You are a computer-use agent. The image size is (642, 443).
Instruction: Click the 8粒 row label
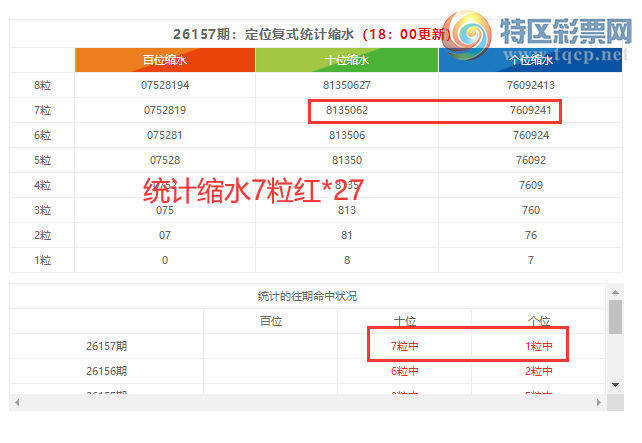pyautogui.click(x=42, y=85)
